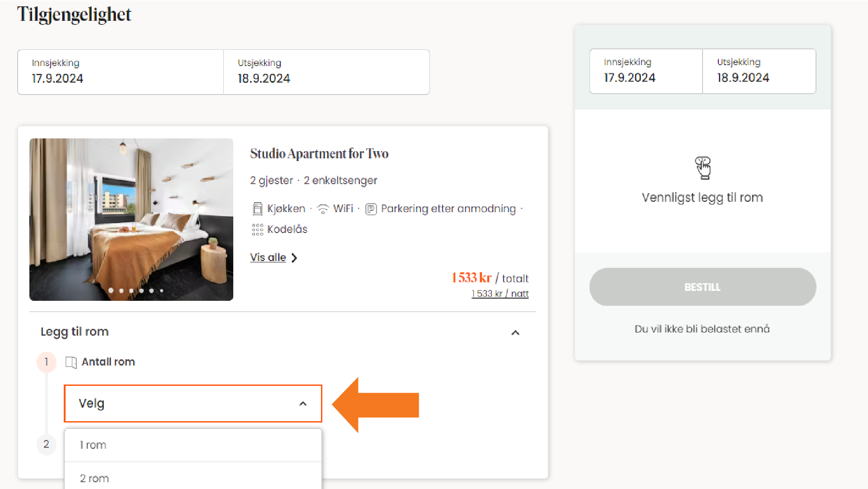Click the WiFi amenity icon

(323, 209)
